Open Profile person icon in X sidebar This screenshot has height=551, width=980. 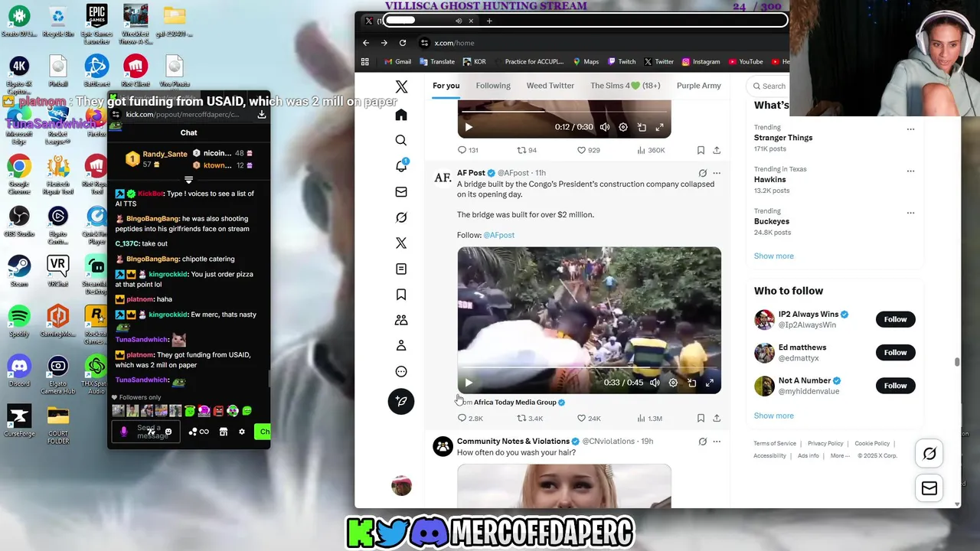pos(401,346)
